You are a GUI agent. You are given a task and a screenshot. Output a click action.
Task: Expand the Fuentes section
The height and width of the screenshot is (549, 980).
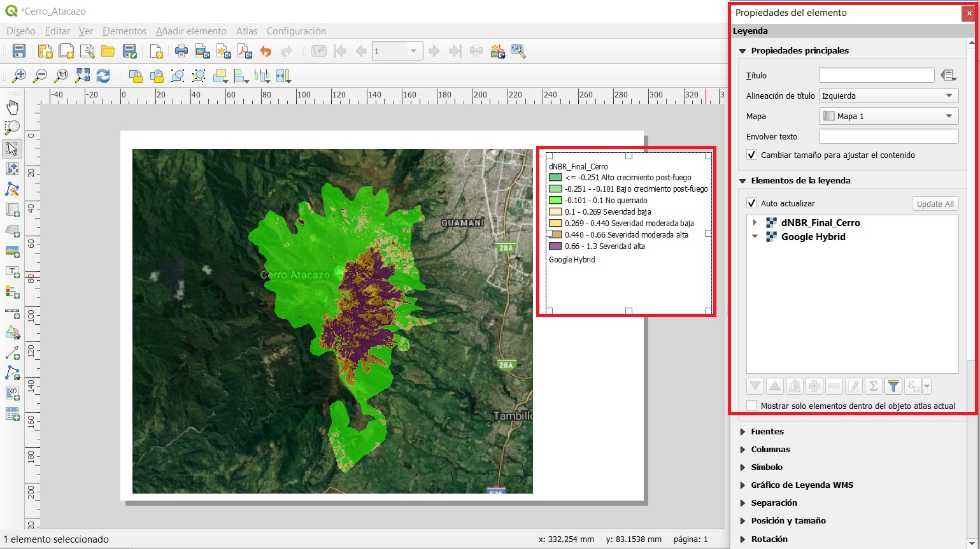point(767,432)
